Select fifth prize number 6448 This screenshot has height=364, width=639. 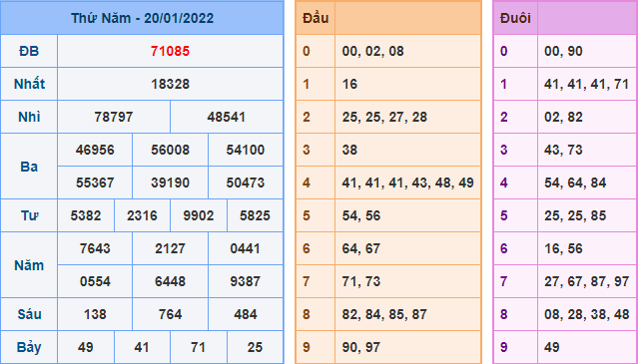170,281
